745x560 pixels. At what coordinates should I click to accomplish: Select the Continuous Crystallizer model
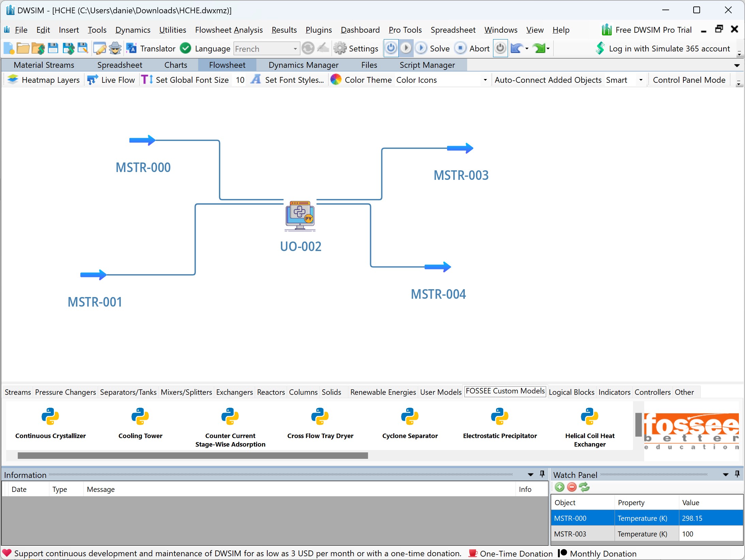click(x=50, y=423)
